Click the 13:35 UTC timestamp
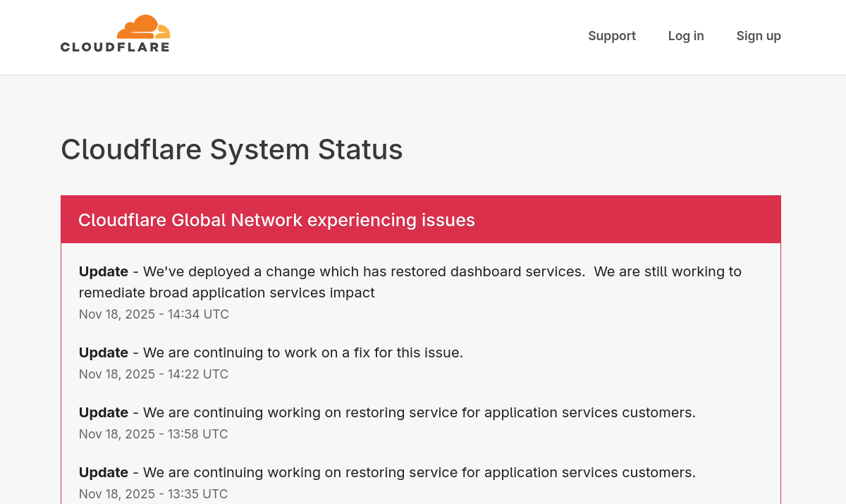The image size is (846, 504). coord(154,494)
